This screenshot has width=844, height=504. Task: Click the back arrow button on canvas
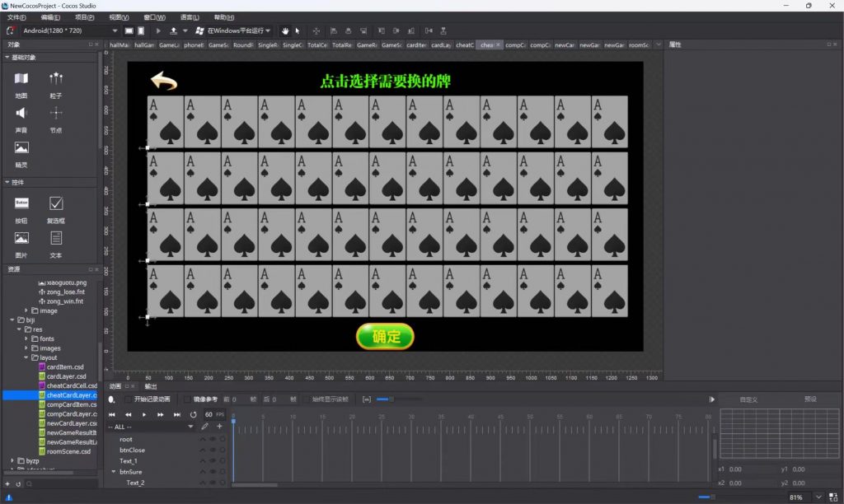click(163, 81)
